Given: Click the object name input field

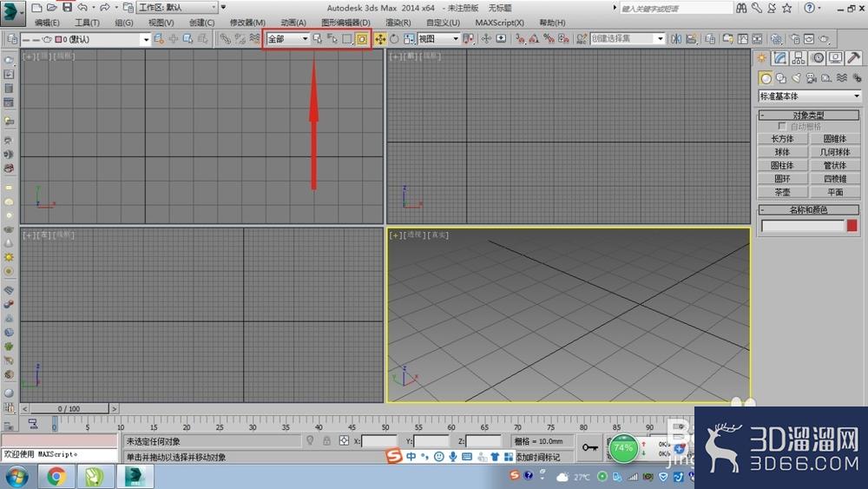Looking at the screenshot, I should [x=803, y=226].
